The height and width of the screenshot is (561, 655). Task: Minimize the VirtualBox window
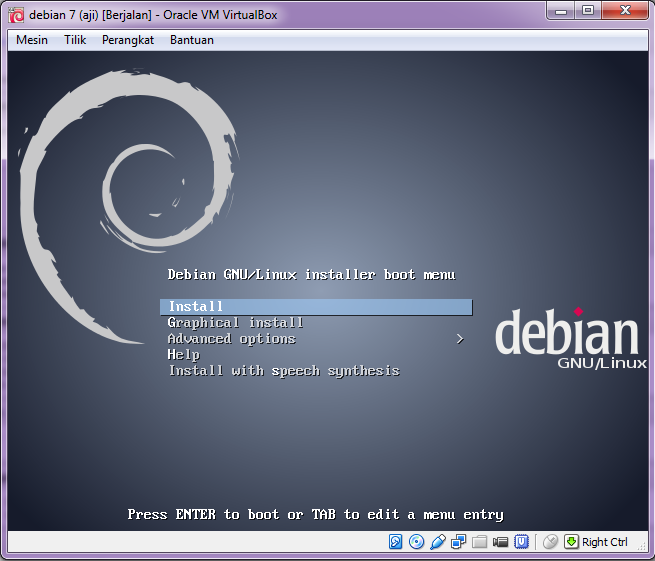coord(561,10)
